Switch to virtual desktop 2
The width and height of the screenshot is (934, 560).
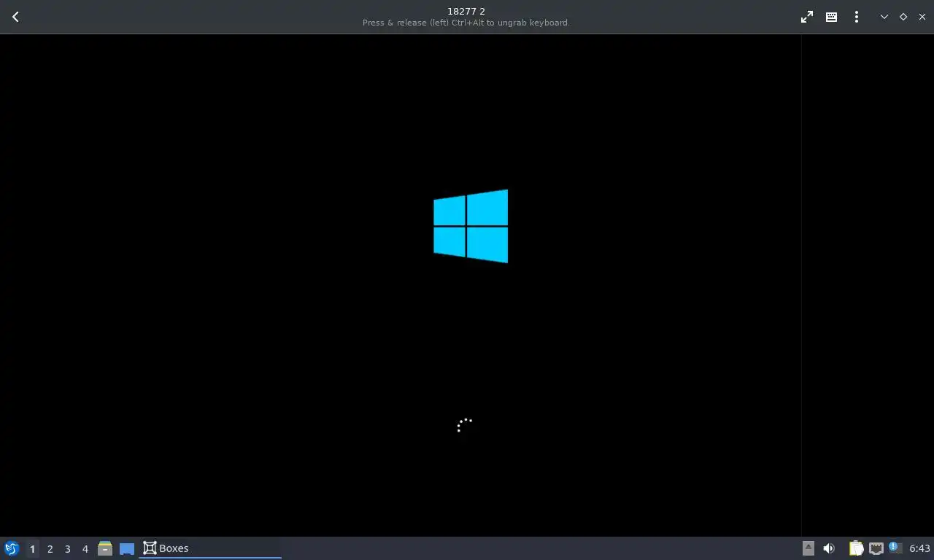50,548
